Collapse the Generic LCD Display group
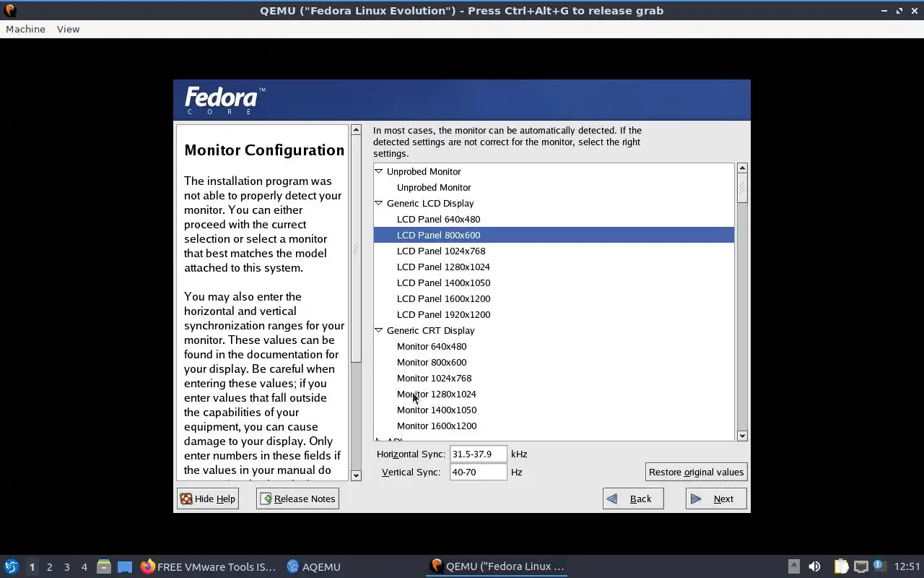 pyautogui.click(x=378, y=203)
